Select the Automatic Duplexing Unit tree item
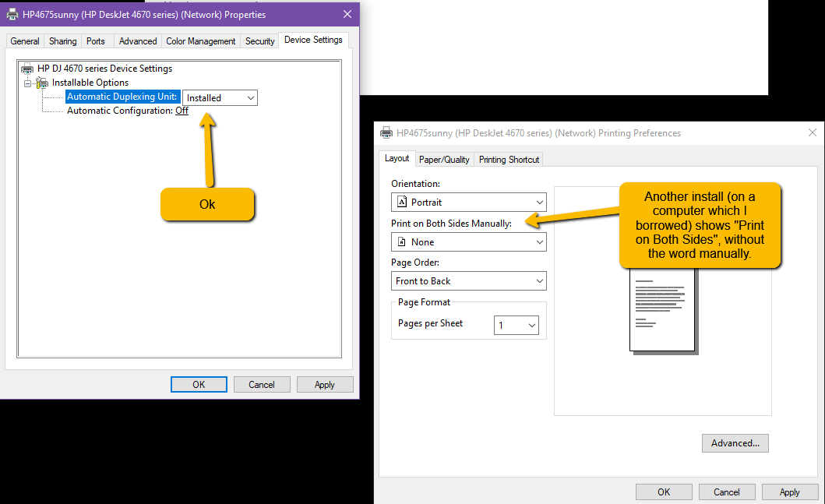The image size is (825, 504). [x=122, y=97]
